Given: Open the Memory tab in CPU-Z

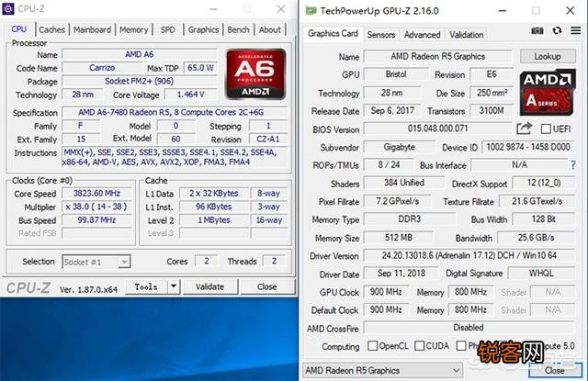Looking at the screenshot, I should [x=134, y=29].
